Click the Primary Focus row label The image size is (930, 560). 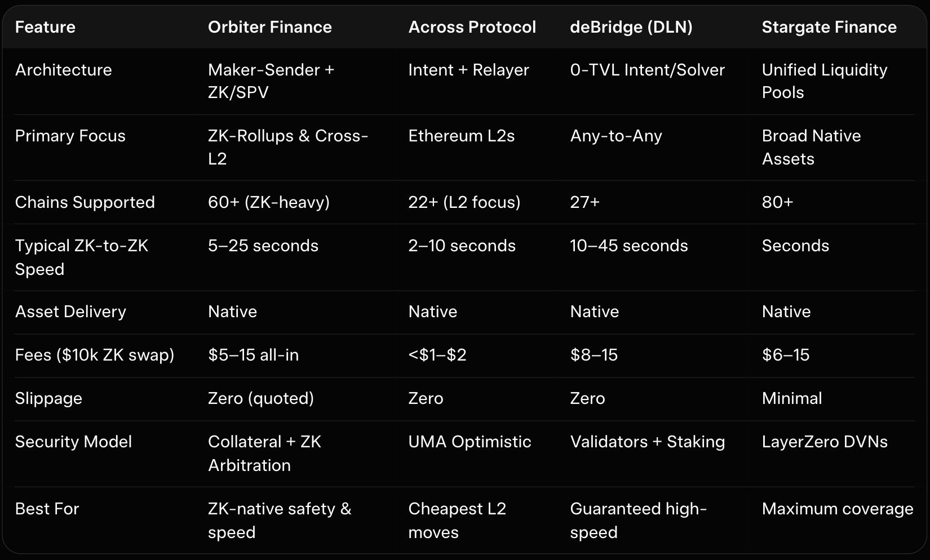pos(70,136)
